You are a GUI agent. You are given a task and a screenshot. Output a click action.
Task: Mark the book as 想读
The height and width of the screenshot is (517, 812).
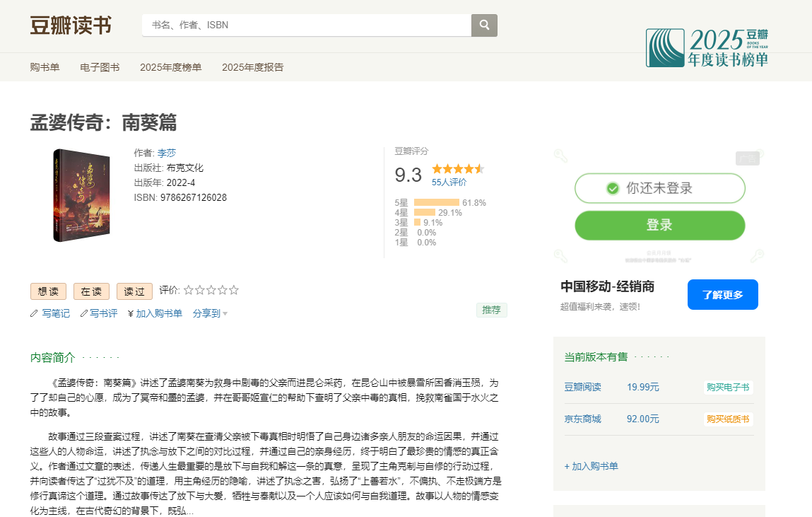[48, 291]
